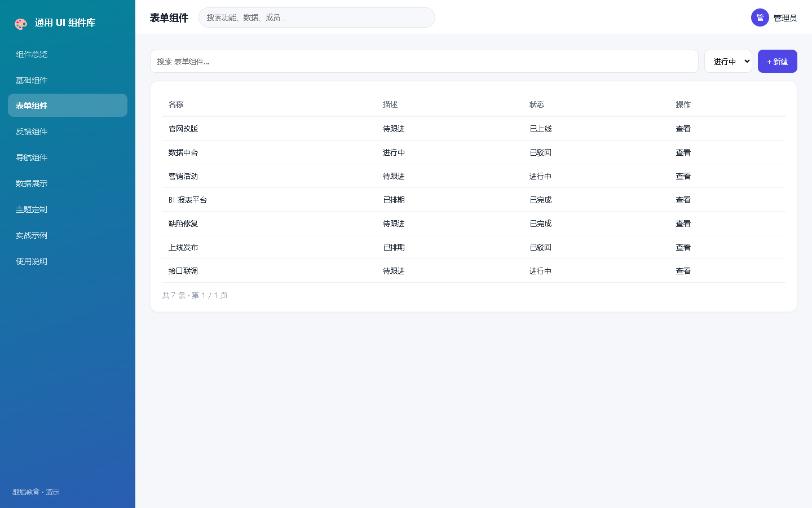The width and height of the screenshot is (812, 508).
Task: Click the 管理员 username label
Action: tap(785, 18)
